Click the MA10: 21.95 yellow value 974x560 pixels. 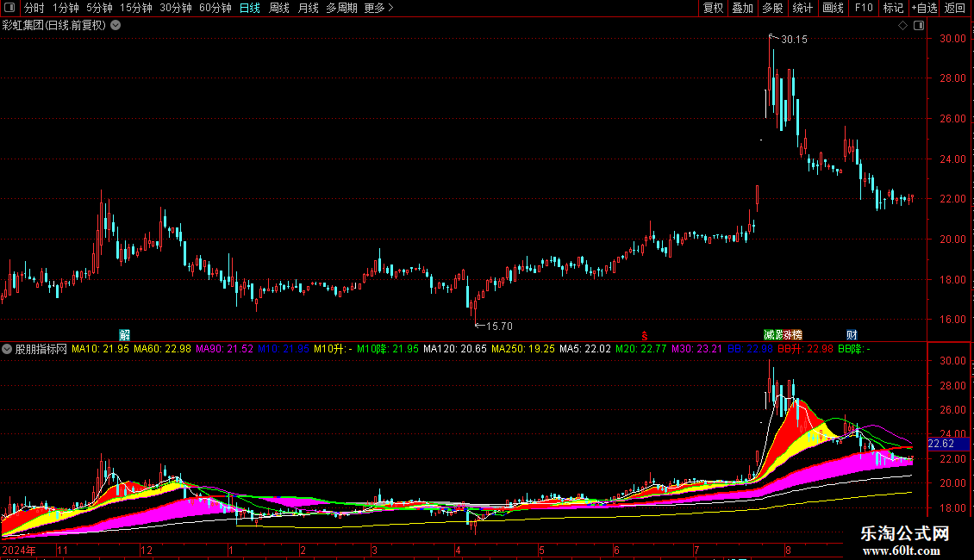(x=101, y=349)
